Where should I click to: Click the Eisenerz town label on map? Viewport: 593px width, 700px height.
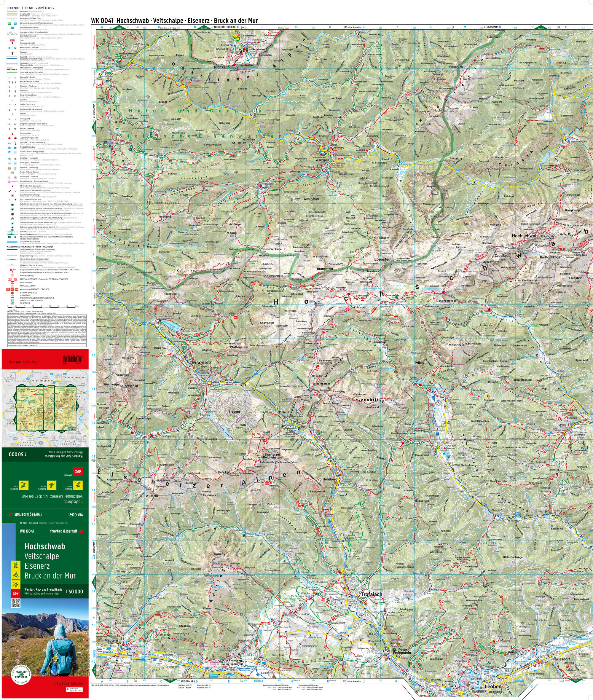202,363
